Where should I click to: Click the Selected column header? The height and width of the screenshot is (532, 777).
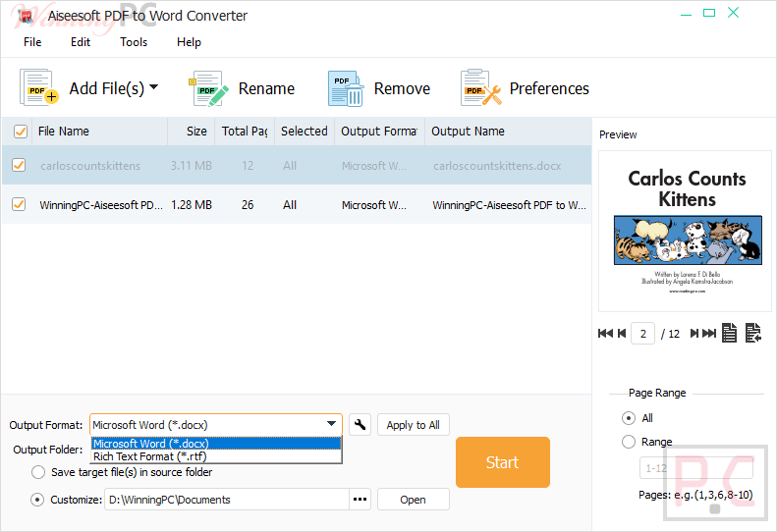(x=305, y=132)
